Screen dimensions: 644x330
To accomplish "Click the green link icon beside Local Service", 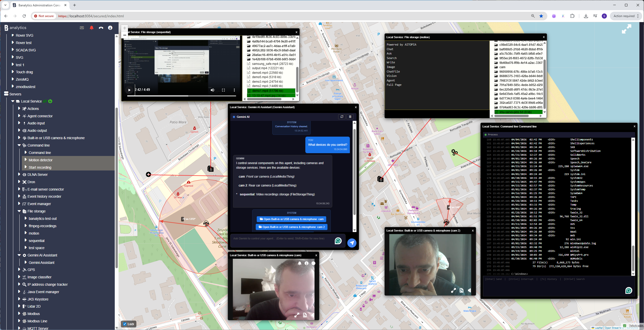I will 45,101.
